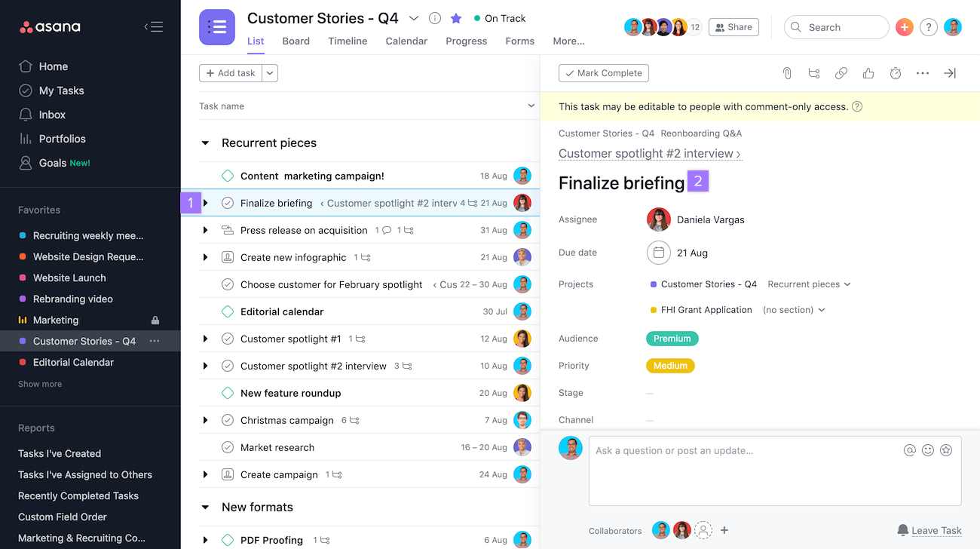Open the Recurrent pieces section dropdown in Projects
Viewport: 980px width, 549px height.
click(x=809, y=284)
